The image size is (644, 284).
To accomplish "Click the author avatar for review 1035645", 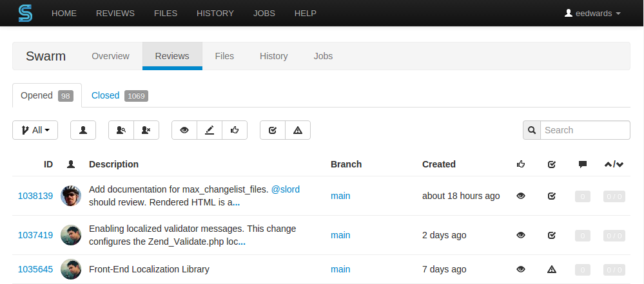I will (x=71, y=269).
